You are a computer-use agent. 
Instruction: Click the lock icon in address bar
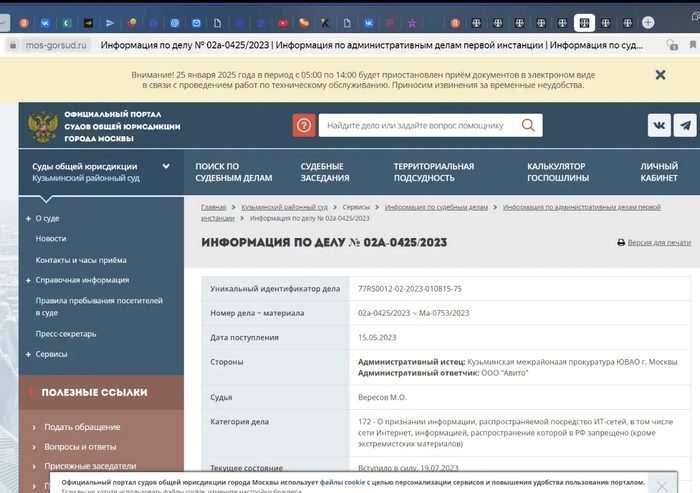coord(12,45)
